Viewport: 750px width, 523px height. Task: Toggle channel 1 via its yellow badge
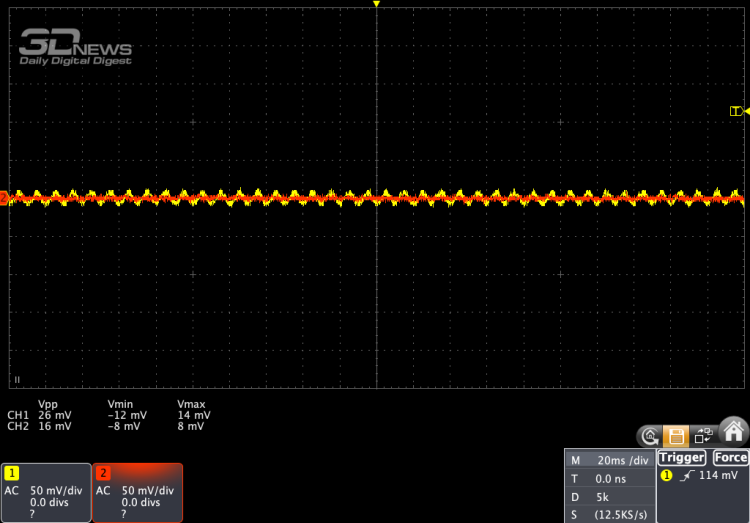pos(12,472)
